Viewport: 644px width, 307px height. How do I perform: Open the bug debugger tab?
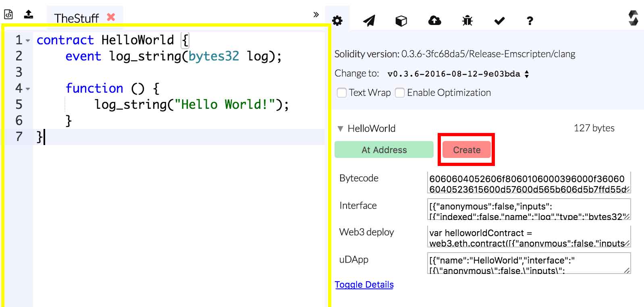pos(467,20)
